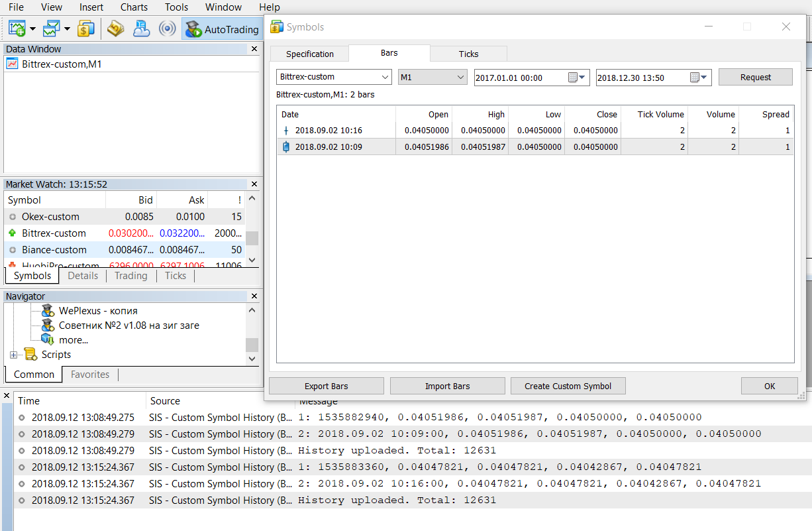812x531 pixels.
Task: Open calendar picker for the 2017.01.01 start date
Action: 574,78
